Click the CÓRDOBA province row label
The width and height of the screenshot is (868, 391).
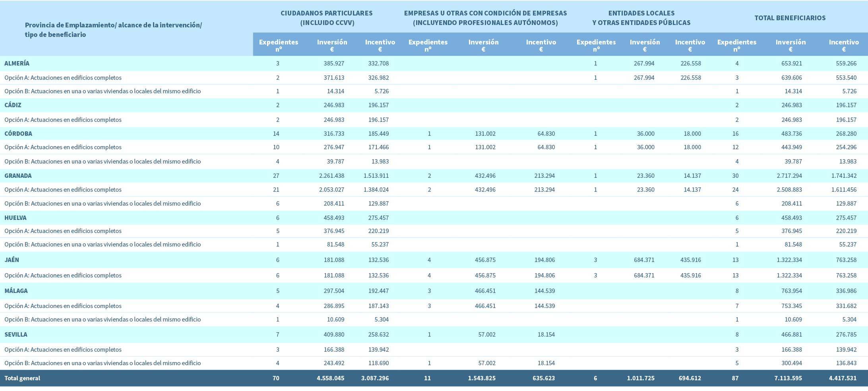(18, 134)
